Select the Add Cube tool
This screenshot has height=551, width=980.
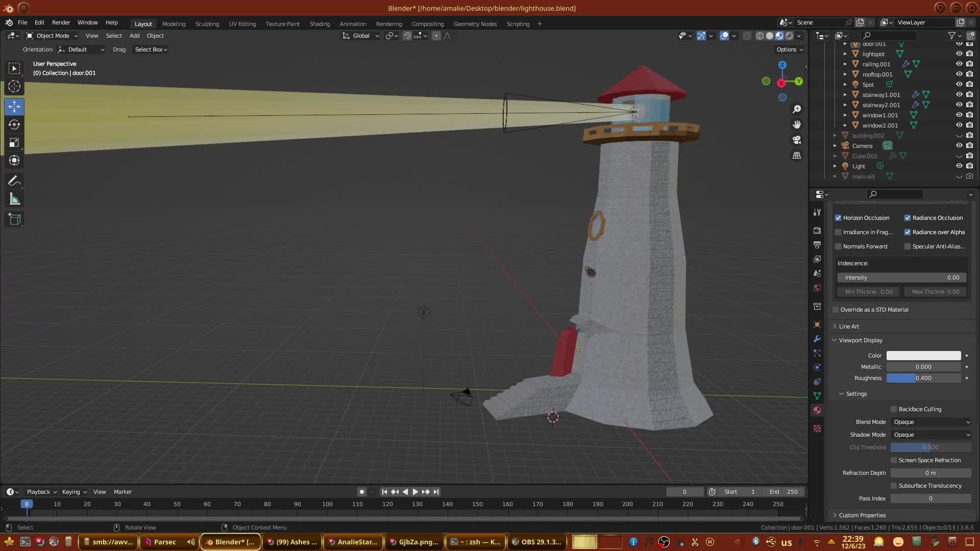point(14,220)
